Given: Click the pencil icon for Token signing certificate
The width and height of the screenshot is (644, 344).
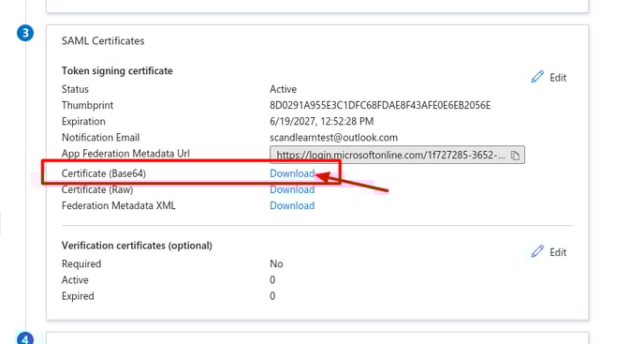Looking at the screenshot, I should [537, 77].
